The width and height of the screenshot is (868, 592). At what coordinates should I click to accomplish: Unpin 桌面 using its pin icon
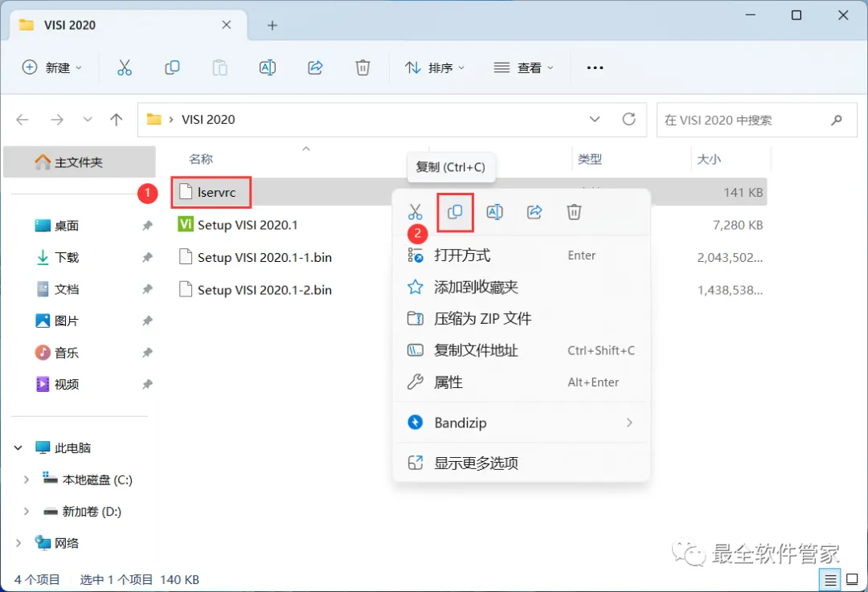[x=147, y=226]
